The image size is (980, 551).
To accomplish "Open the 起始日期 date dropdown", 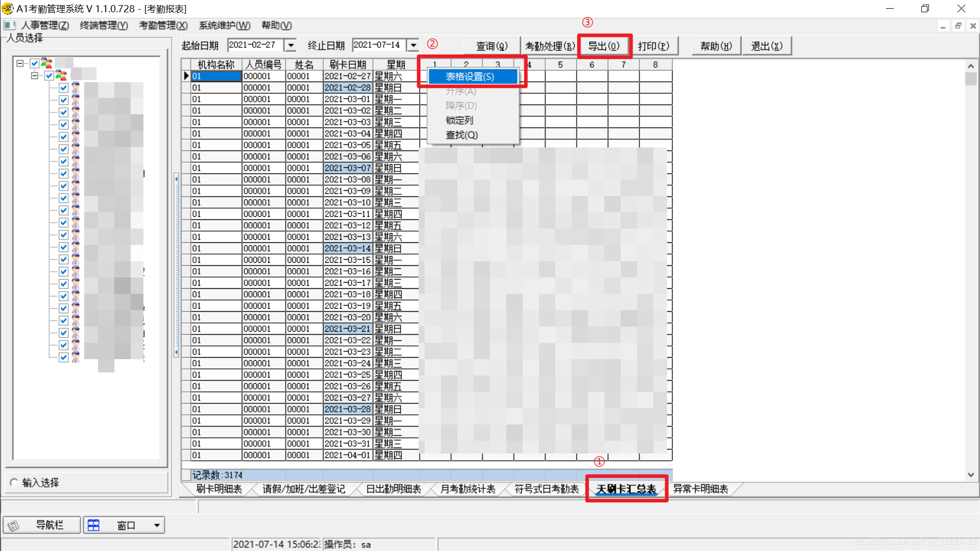I will [x=290, y=45].
